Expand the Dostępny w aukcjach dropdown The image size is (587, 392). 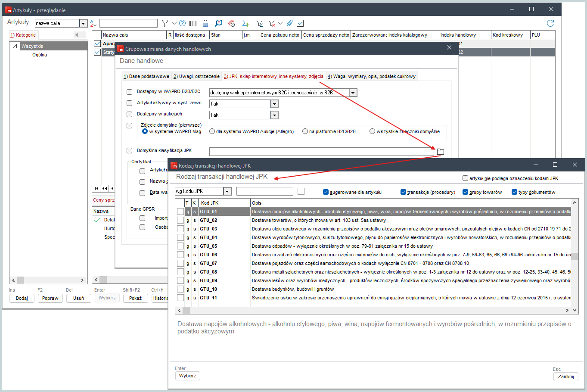point(274,115)
